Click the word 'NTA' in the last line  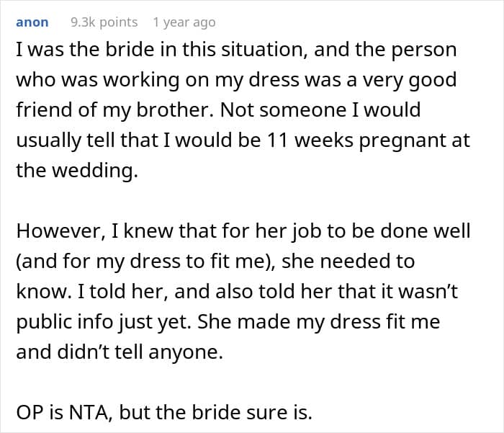(x=91, y=412)
